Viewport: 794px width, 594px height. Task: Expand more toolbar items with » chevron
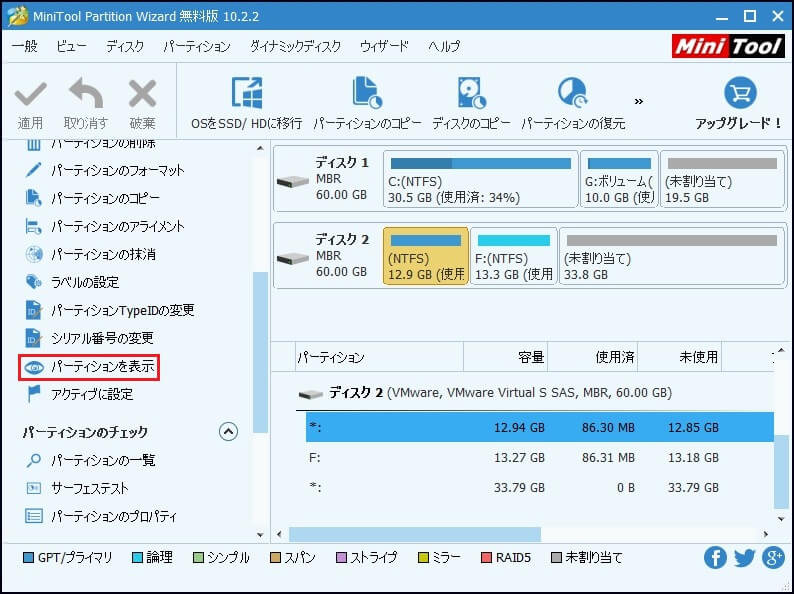pos(639,101)
